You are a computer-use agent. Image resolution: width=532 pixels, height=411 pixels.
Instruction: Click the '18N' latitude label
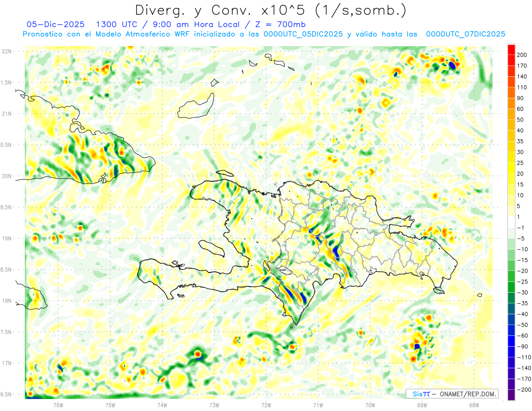7,301
